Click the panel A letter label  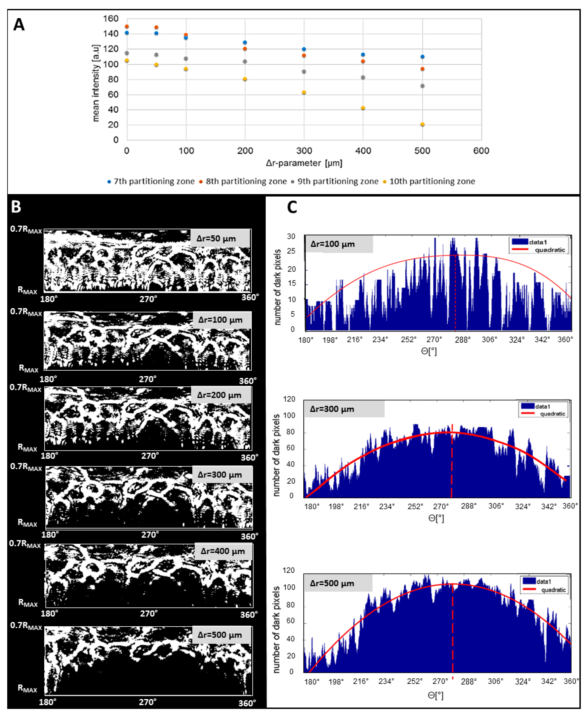click(x=19, y=25)
